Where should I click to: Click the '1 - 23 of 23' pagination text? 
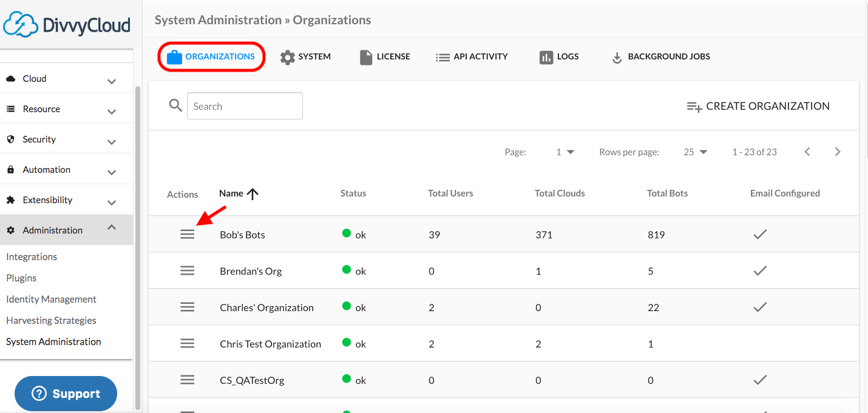754,152
